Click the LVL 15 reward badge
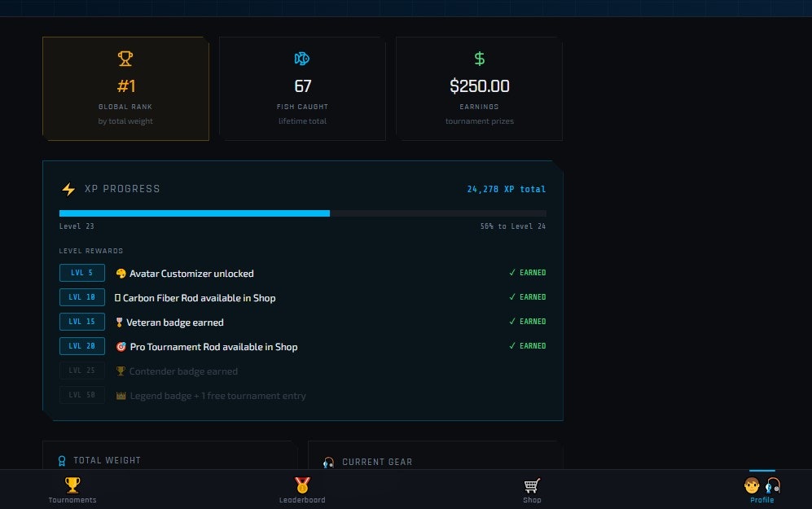The height and width of the screenshot is (509, 812). [x=81, y=322]
